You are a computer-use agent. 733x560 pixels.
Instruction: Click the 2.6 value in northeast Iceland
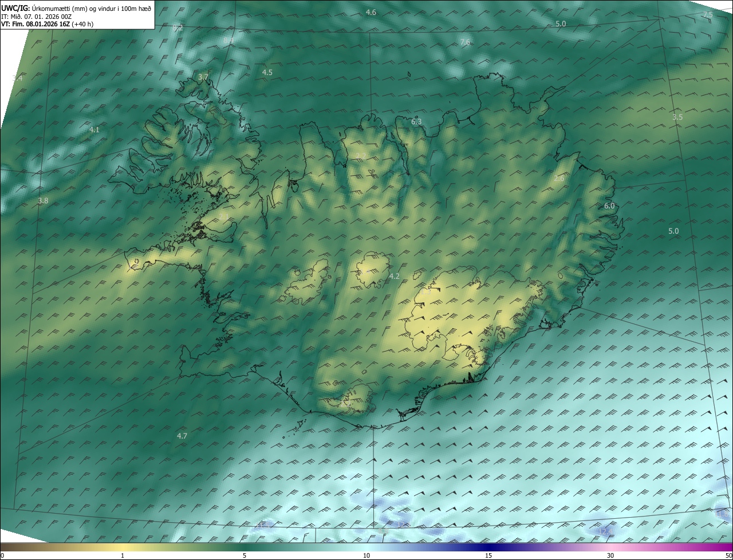pyautogui.click(x=559, y=179)
